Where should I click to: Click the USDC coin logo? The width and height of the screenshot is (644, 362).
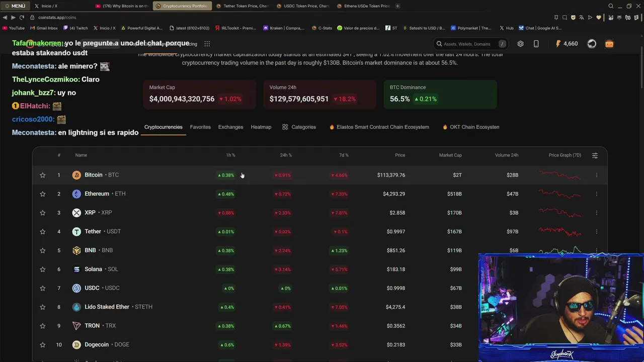pyautogui.click(x=76, y=288)
